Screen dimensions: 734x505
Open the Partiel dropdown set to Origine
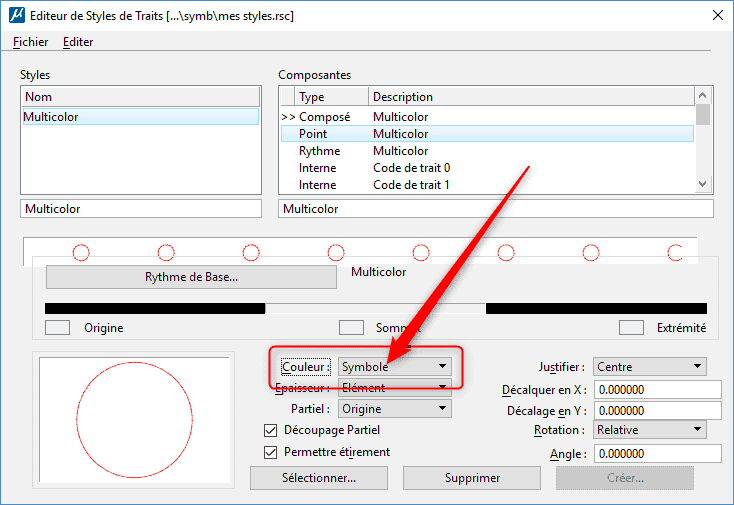pos(394,409)
